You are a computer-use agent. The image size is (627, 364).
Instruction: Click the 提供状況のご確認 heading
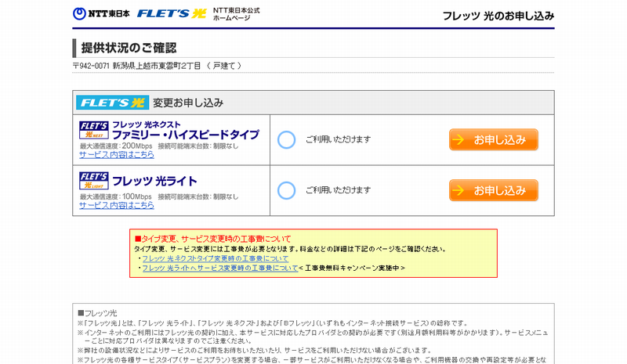tap(129, 48)
